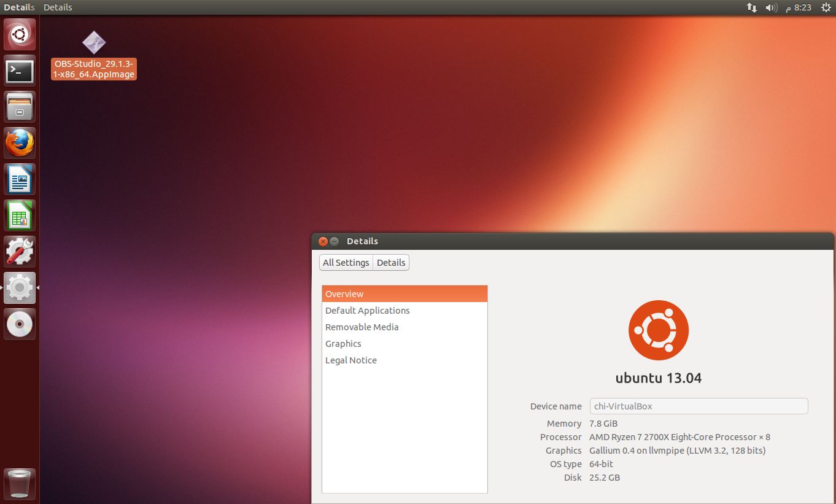Click the Details breadcrumb button
The height and width of the screenshot is (504, 836).
click(x=391, y=263)
